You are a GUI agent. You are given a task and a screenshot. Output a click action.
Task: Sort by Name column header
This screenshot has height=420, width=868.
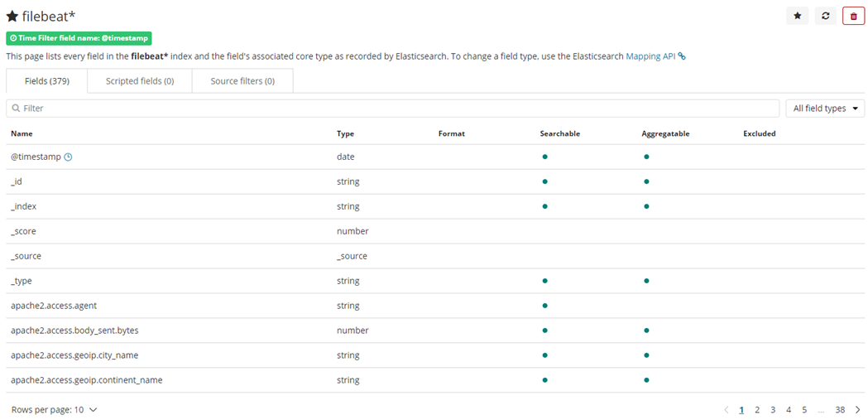tap(22, 133)
